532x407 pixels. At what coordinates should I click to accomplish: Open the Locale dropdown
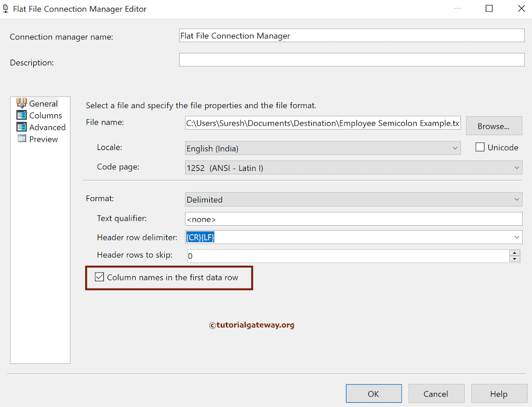tap(455, 148)
